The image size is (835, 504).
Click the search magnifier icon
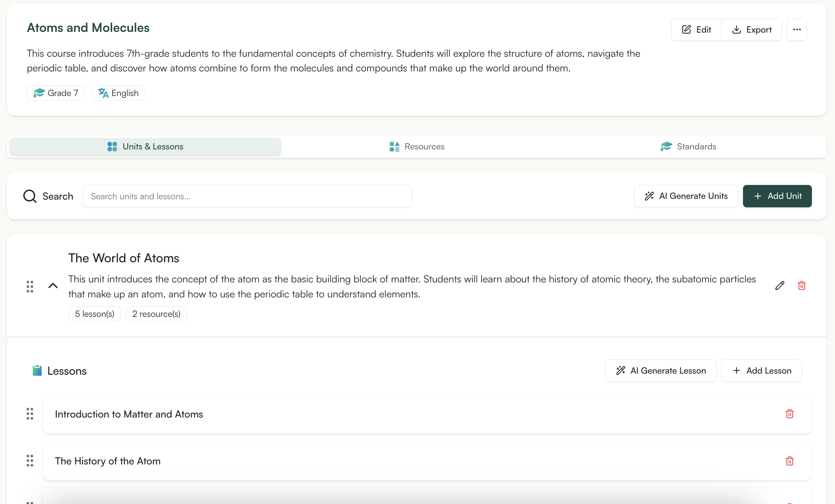tap(29, 196)
